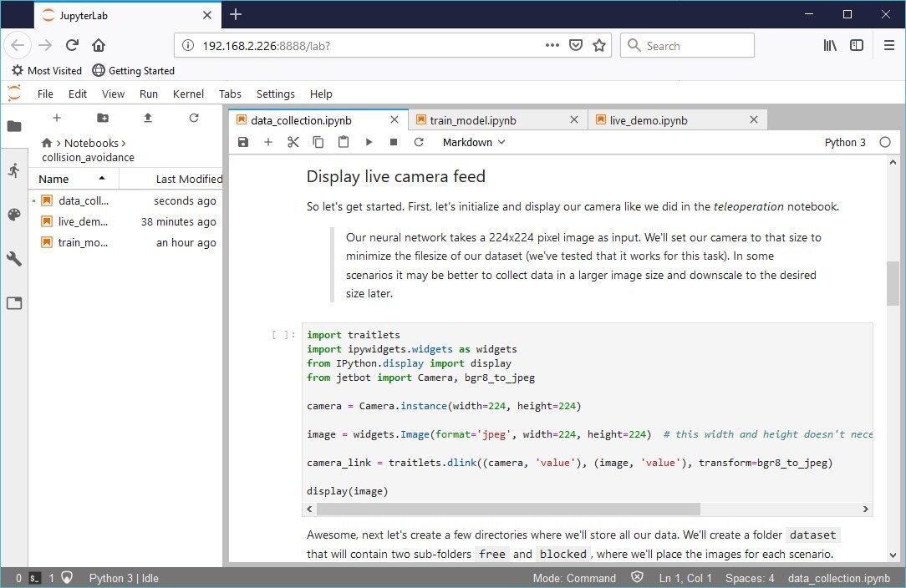Interrupt the kernel with the stop icon
906x588 pixels.
(x=394, y=142)
